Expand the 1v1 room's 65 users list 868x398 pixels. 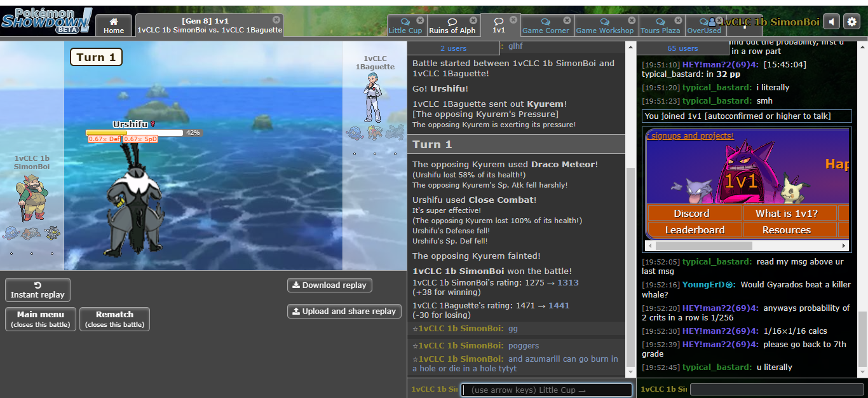[x=682, y=48]
